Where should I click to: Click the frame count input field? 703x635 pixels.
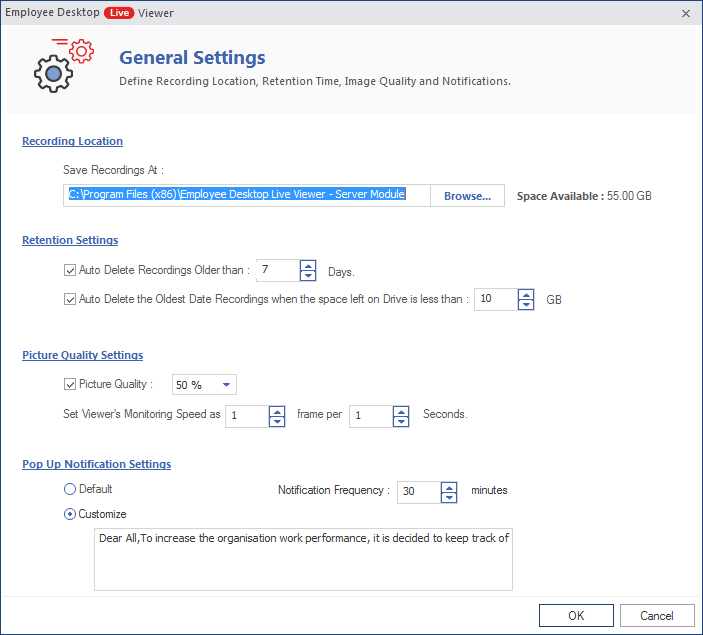pos(247,417)
